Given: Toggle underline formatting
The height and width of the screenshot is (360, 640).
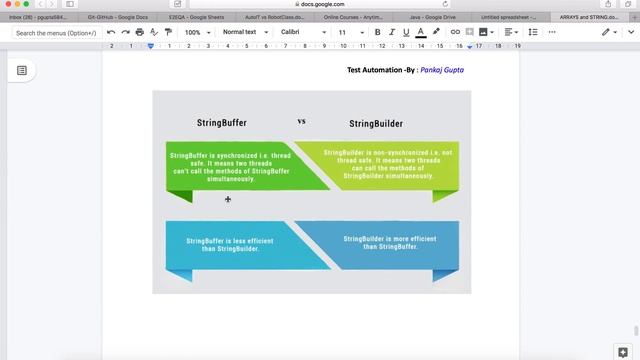Looking at the screenshot, I should (x=406, y=32).
